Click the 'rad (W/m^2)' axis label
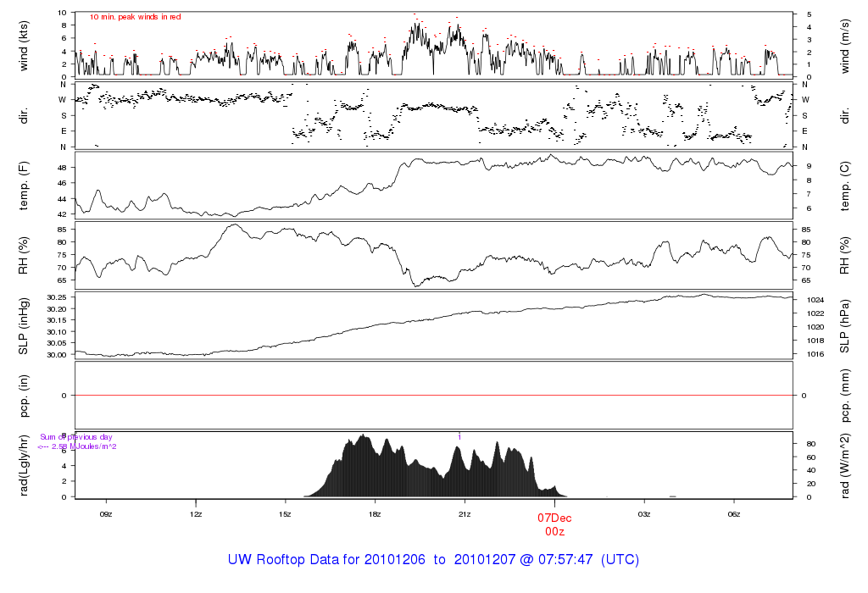This screenshot has height=593, width=868. [x=845, y=465]
